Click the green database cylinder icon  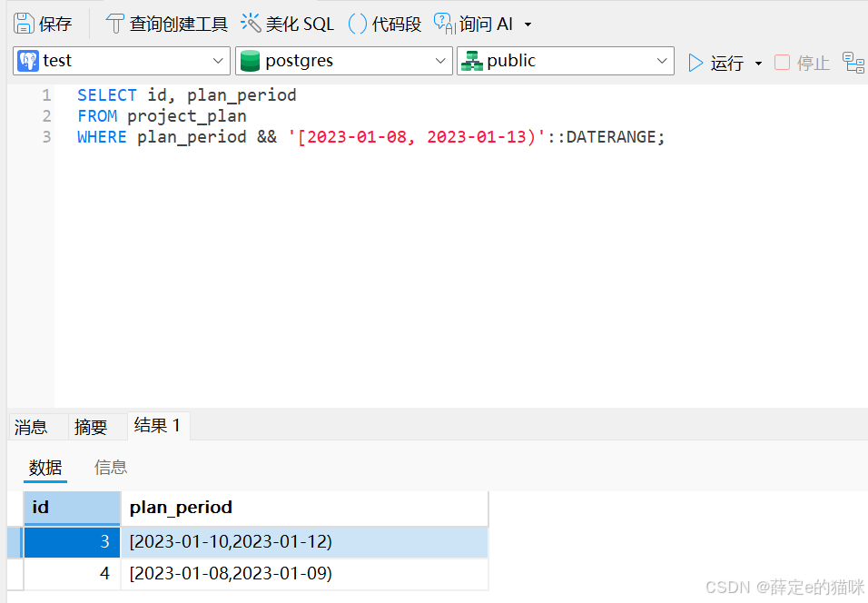[251, 61]
